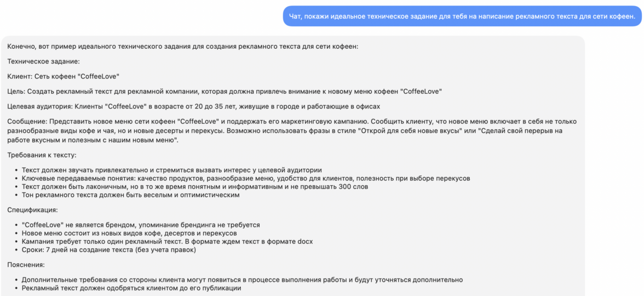Click bullet "Дополнительные требования со стороны клиента"
Image resolution: width=644 pixels, height=296 pixels.
[242, 280]
